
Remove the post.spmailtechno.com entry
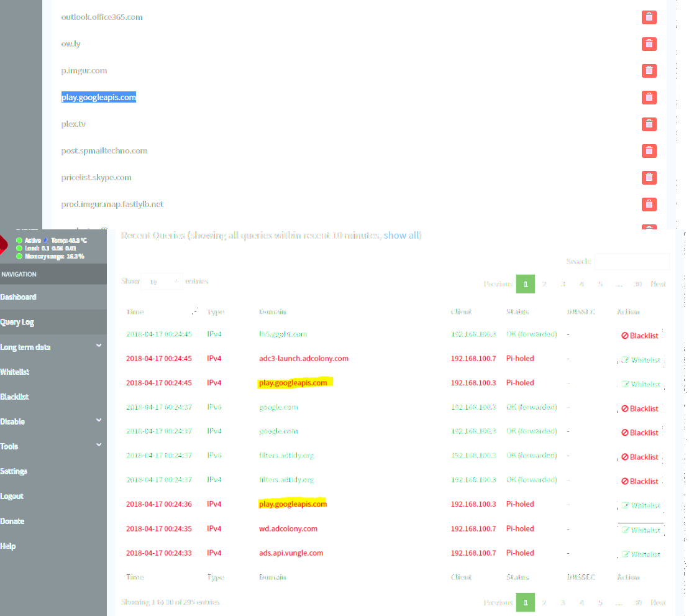pyautogui.click(x=649, y=151)
